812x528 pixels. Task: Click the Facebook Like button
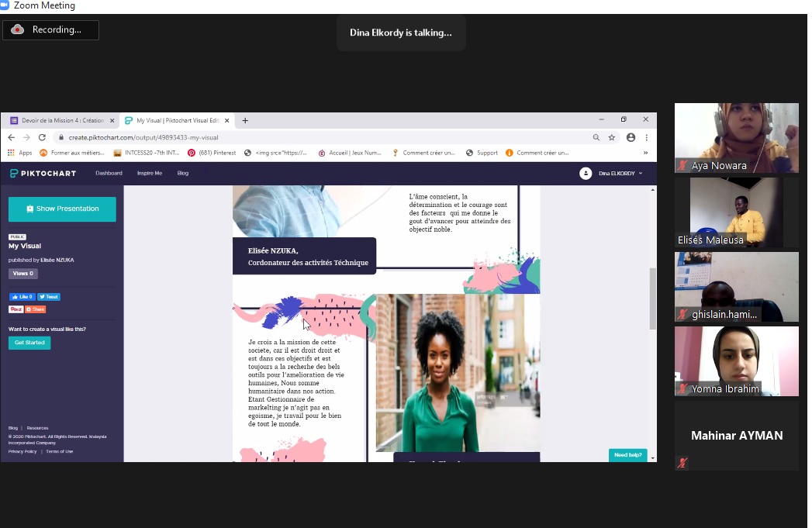(22, 297)
